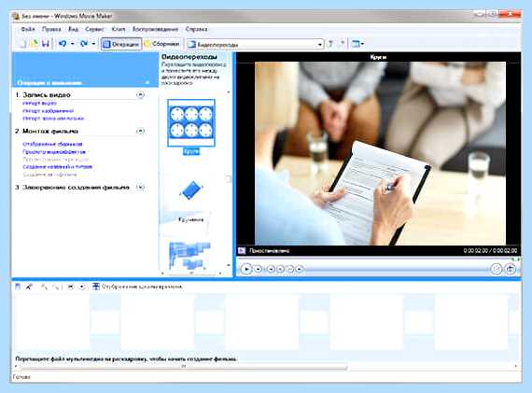Screen dimensions: 532x393
Task: Click the Redo arrow icon
Action: pos(84,44)
